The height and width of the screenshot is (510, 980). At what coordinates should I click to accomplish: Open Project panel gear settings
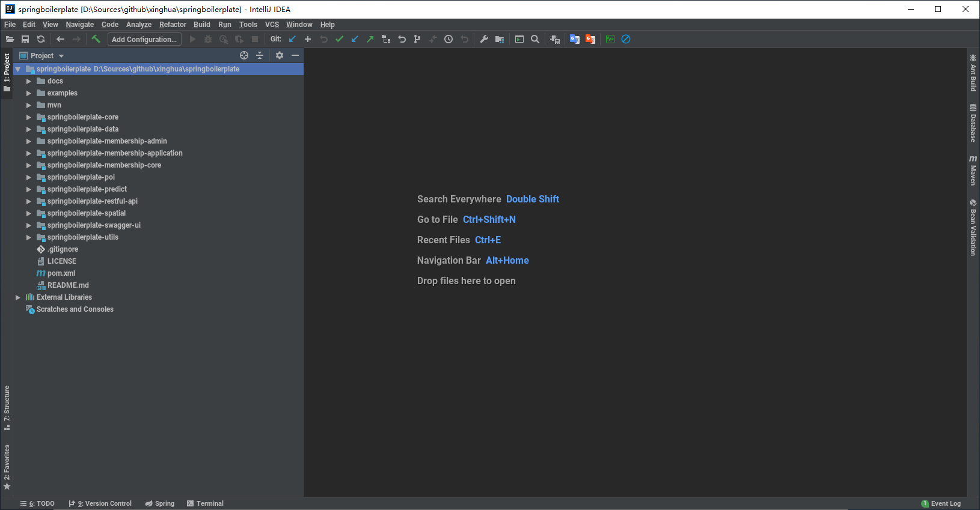(x=280, y=55)
